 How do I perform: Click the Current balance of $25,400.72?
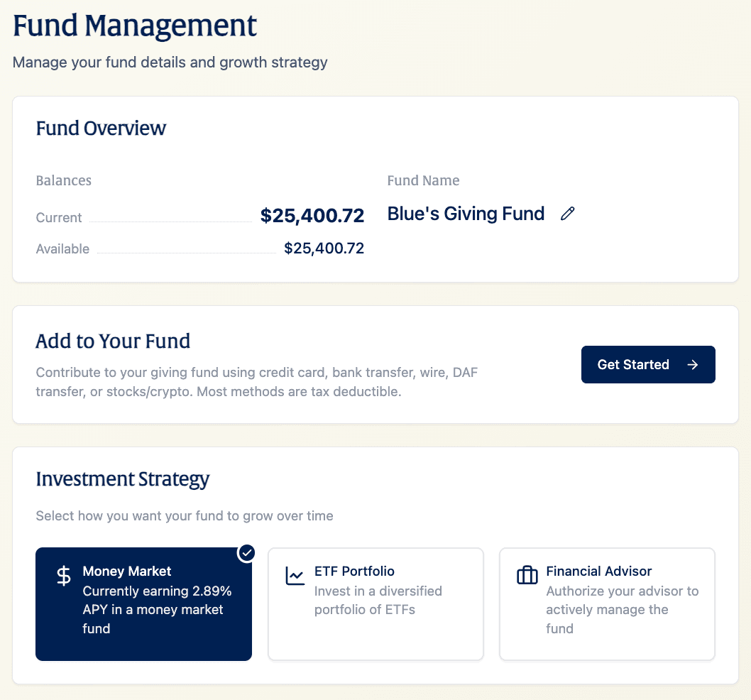tap(312, 215)
